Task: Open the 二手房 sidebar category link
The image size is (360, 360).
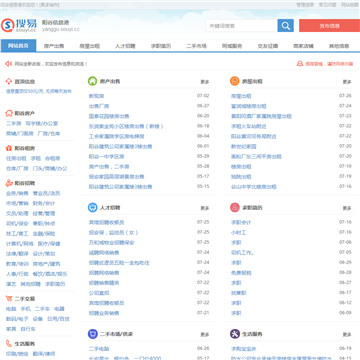Action: 14,123
